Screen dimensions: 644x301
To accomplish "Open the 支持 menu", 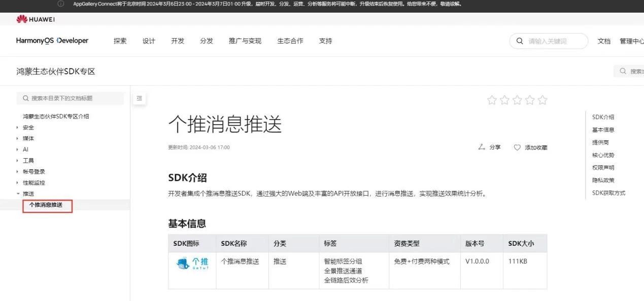I will coord(325,41).
